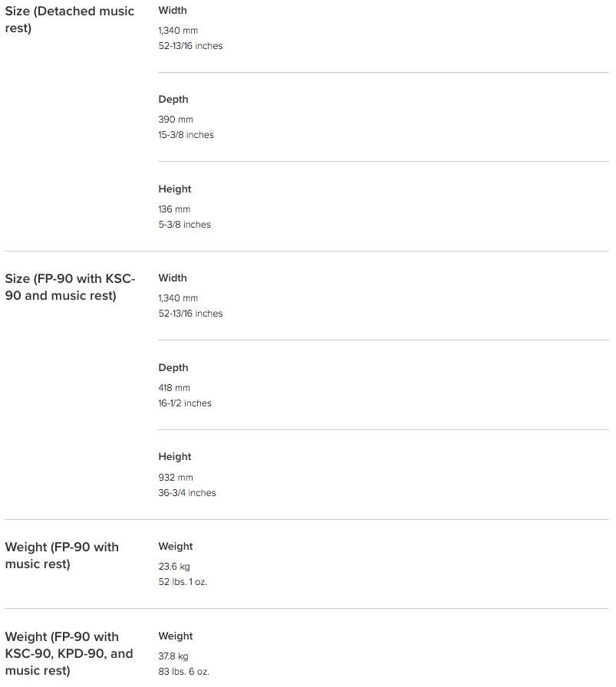This screenshot has height=687, width=616.
Task: Click the 'Weight (FP-90 with KSC-90, KPD-90, and music rest)' heading
Action: pyautogui.click(x=69, y=654)
